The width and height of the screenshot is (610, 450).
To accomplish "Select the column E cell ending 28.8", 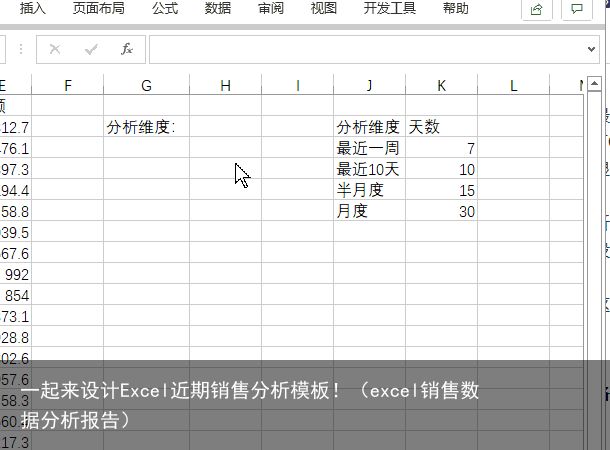I will [x=16, y=337].
